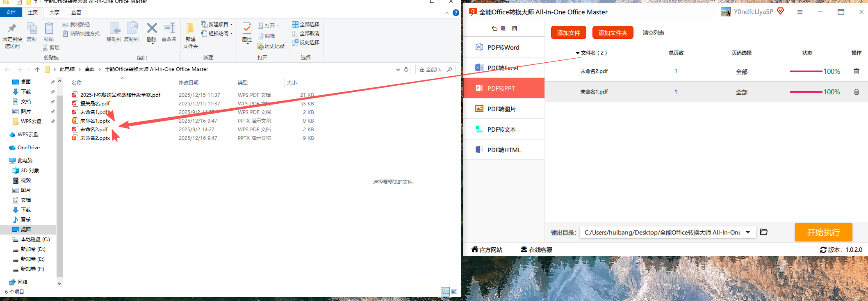Click the Cut scissors icon
Viewport: 868px width, 301px height.
coord(45,48)
